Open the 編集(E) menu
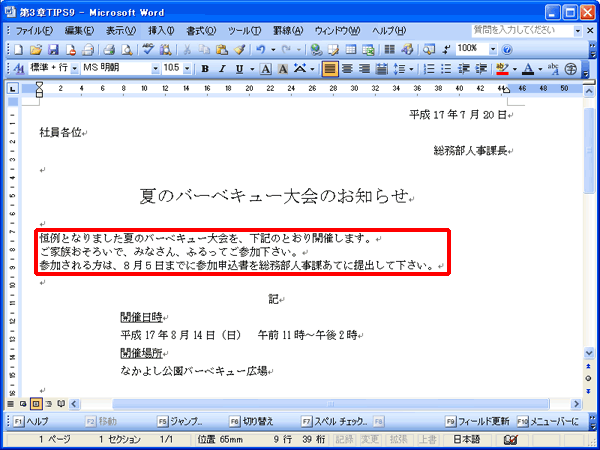This screenshot has height=450, width=600. [79, 31]
